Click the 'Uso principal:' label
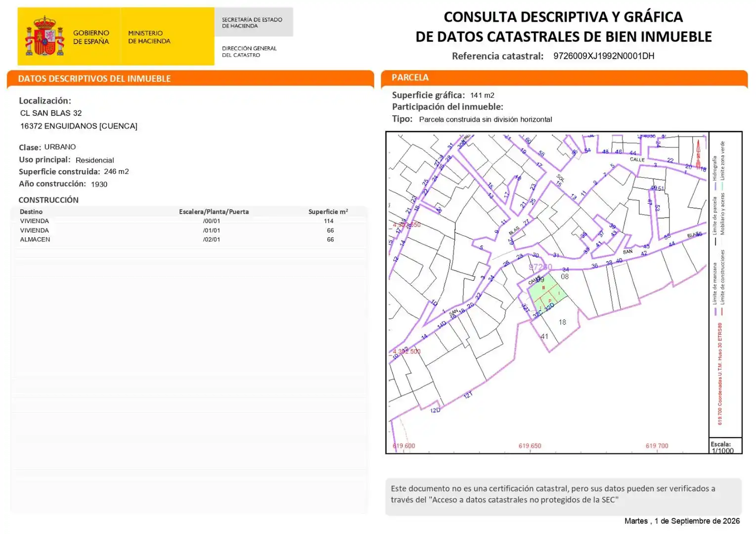 45,160
